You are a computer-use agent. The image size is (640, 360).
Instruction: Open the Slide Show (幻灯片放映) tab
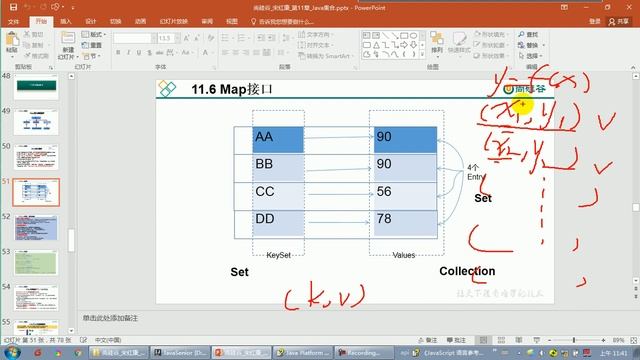(x=173, y=22)
